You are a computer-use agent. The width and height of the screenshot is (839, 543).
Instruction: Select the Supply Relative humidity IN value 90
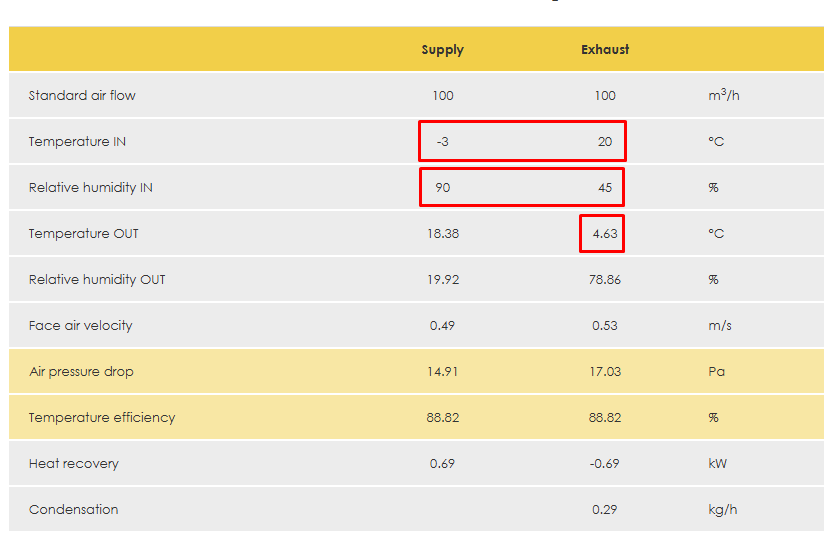pos(442,188)
